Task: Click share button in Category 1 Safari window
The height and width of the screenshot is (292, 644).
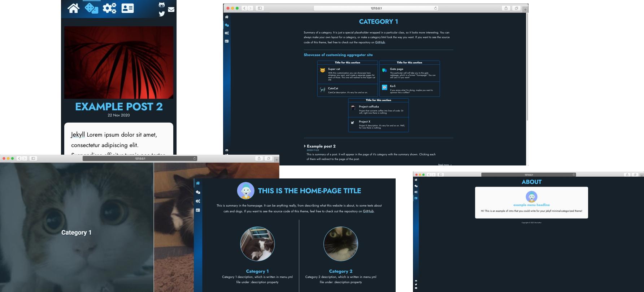Action: [506, 8]
